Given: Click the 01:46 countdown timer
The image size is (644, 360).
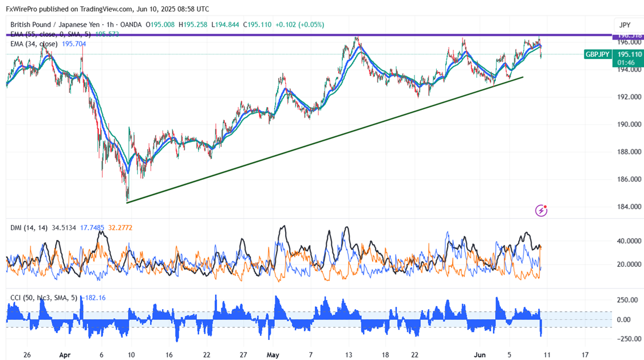Looking at the screenshot, I should click(626, 63).
